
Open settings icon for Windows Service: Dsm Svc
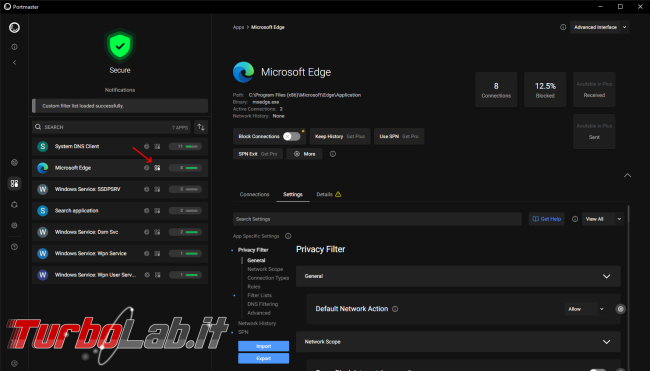(157, 232)
